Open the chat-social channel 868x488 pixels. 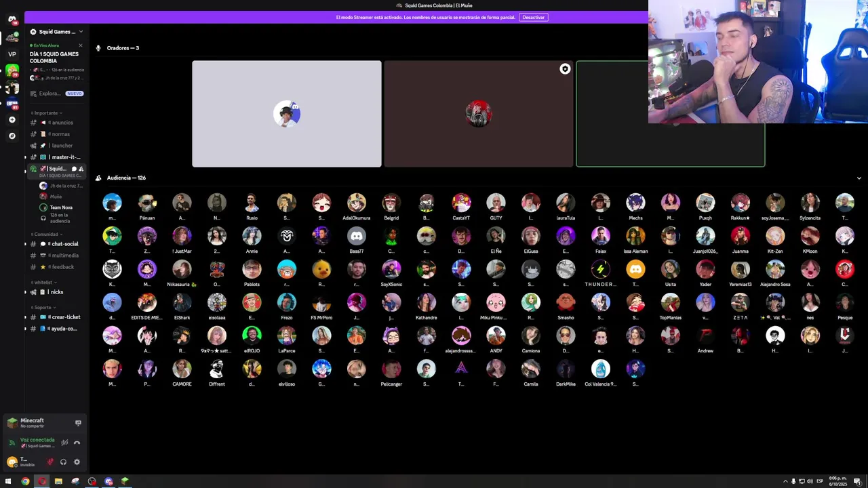[57, 244]
